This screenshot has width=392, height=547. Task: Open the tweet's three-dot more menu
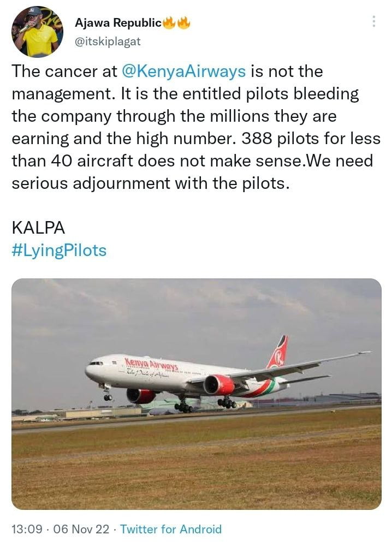click(x=374, y=21)
